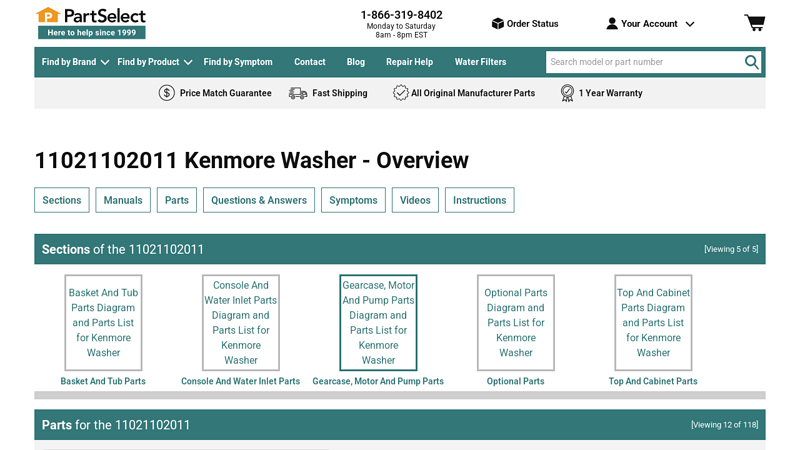Click the sections horizontal scrollbar

point(400,395)
